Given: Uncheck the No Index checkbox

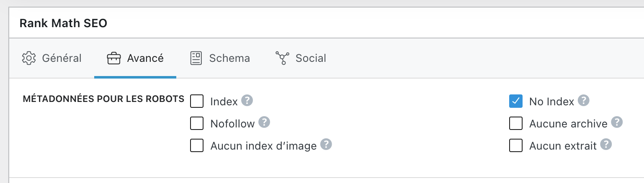Looking at the screenshot, I should tap(516, 101).
